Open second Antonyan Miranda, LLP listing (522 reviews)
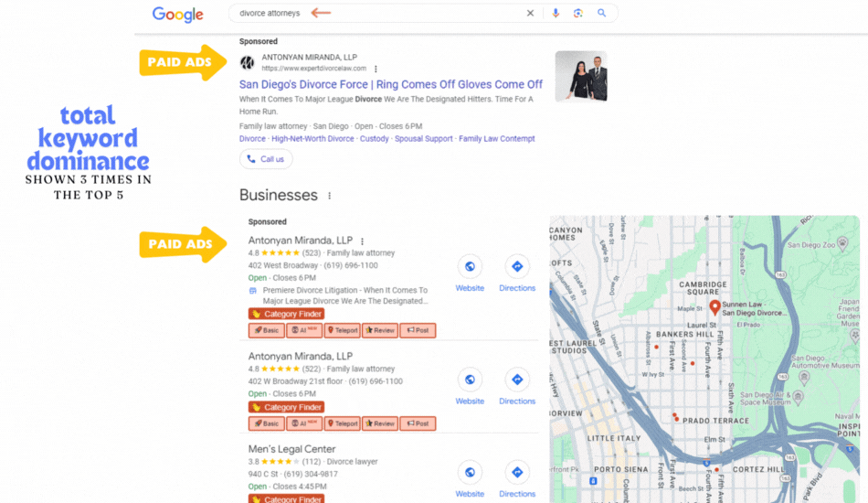868x503 pixels. (300, 356)
